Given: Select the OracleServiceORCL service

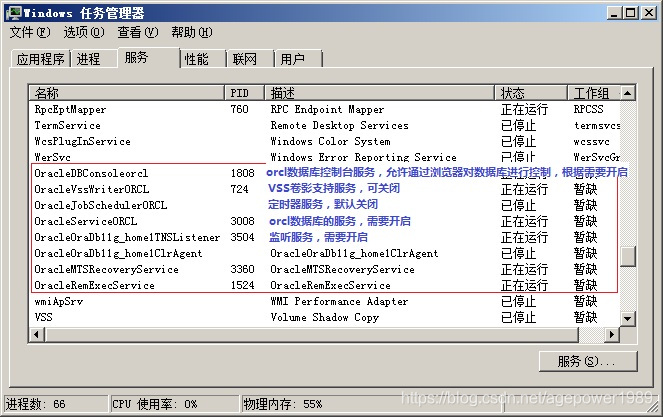Looking at the screenshot, I should [85, 221].
